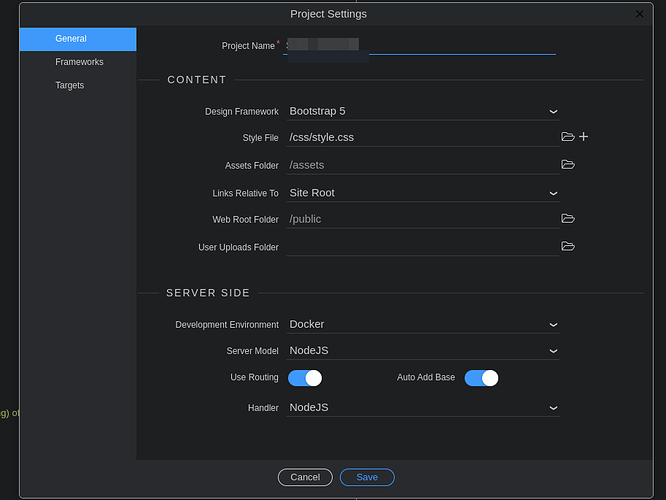Viewport: 666px width, 500px height.
Task: Add new style file plus icon
Action: pyautogui.click(x=584, y=137)
